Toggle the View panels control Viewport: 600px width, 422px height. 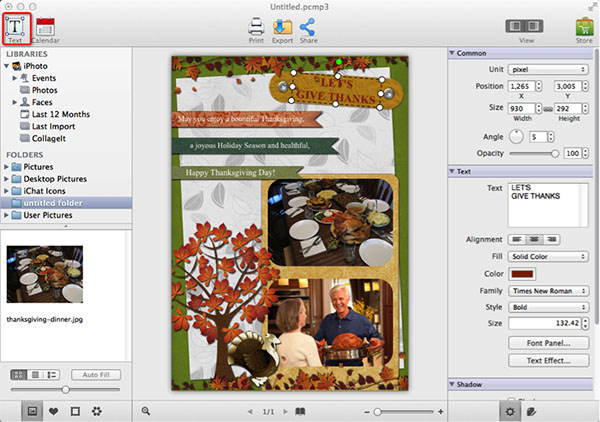click(526, 27)
